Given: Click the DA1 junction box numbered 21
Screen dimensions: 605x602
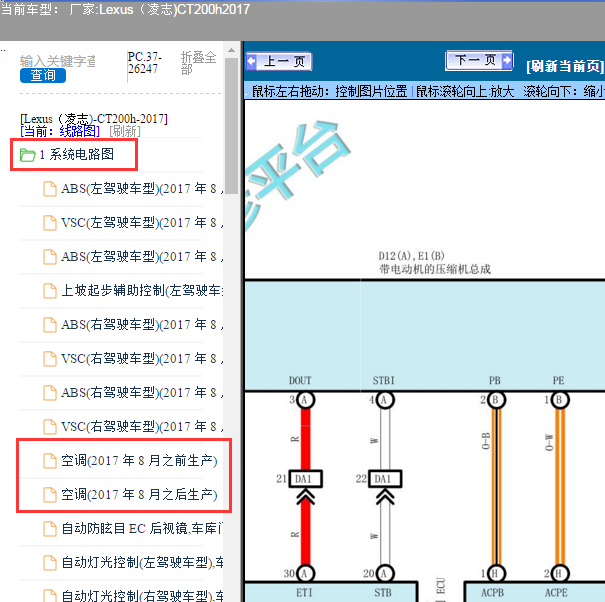Looking at the screenshot, I should (305, 479).
